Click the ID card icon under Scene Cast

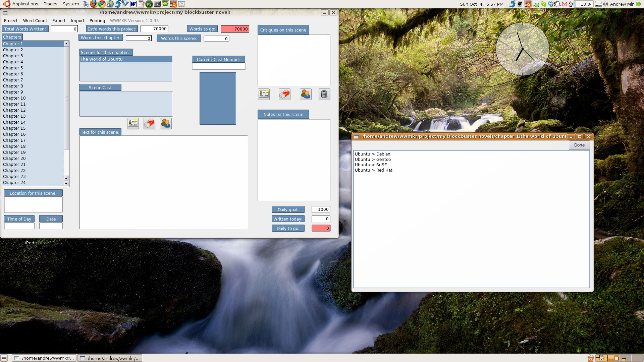133,123
